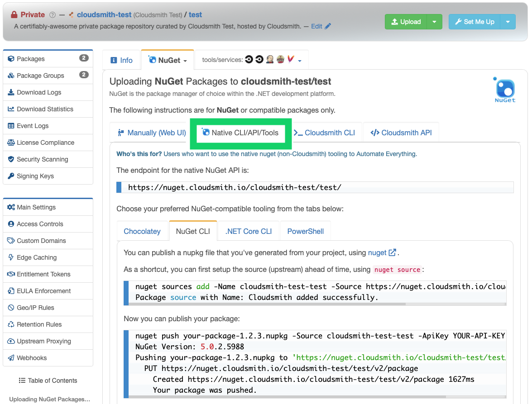Click the green Upload button
This screenshot has height=404, width=532.
pyautogui.click(x=406, y=21)
